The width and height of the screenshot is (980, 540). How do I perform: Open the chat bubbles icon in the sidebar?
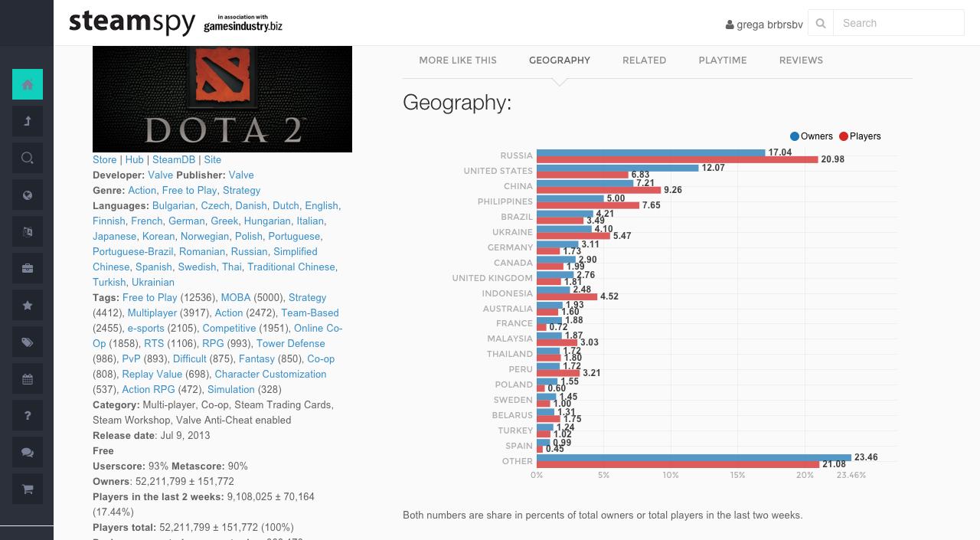pyautogui.click(x=28, y=453)
